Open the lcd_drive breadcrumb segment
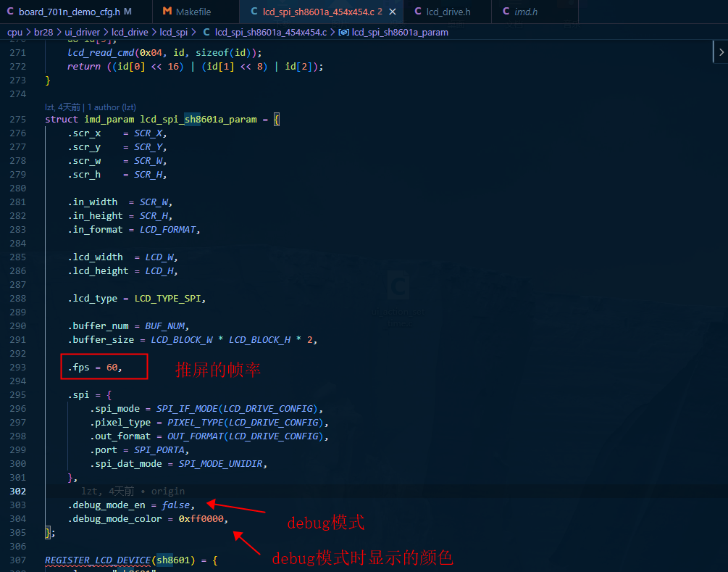Image resolution: width=728 pixels, height=572 pixels. (x=130, y=32)
